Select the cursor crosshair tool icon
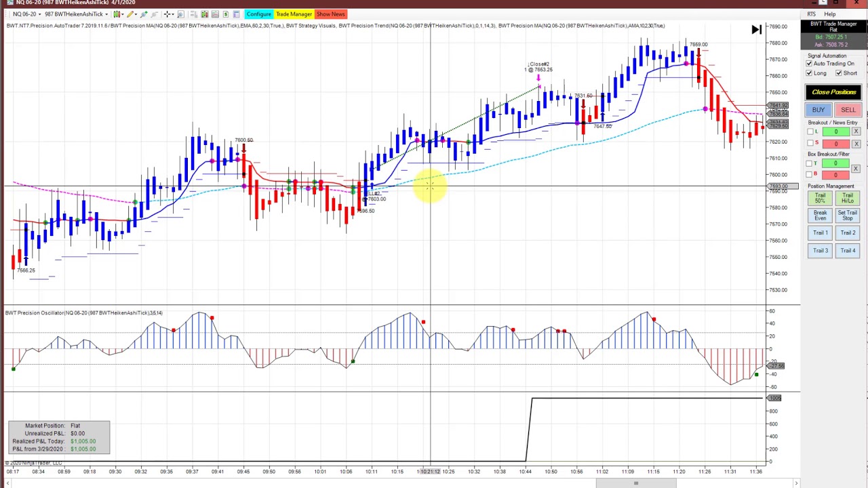The height and width of the screenshot is (488, 868). pyautogui.click(x=167, y=14)
